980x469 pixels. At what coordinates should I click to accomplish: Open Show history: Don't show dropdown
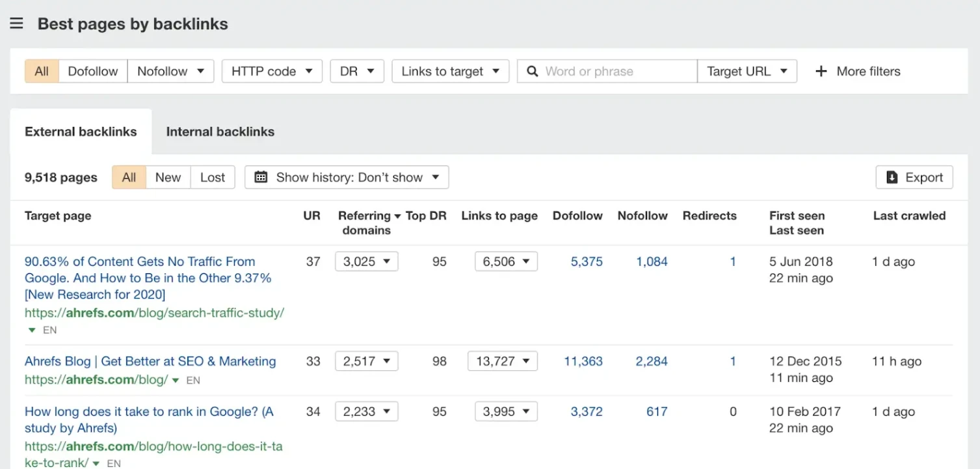pyautogui.click(x=347, y=178)
